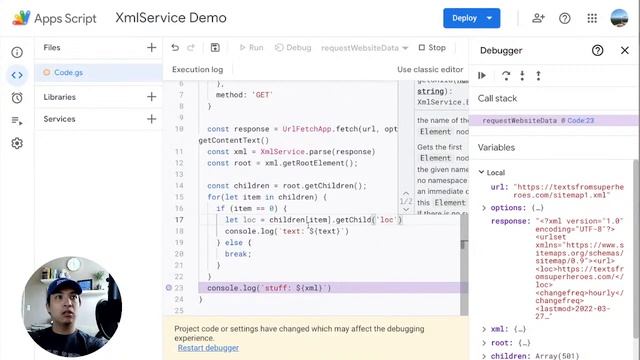Click the Files section header
The height and width of the screenshot is (360, 640).
52,47
